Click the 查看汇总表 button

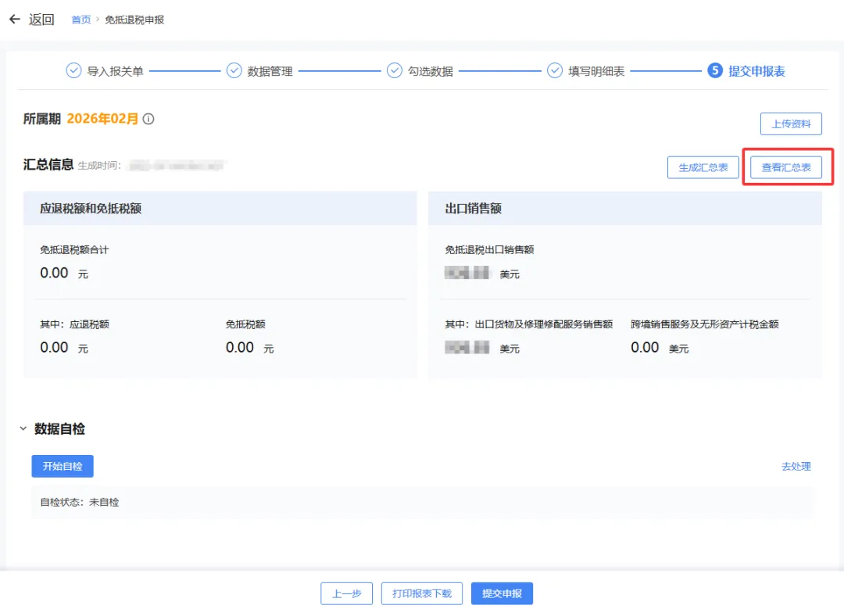point(785,167)
